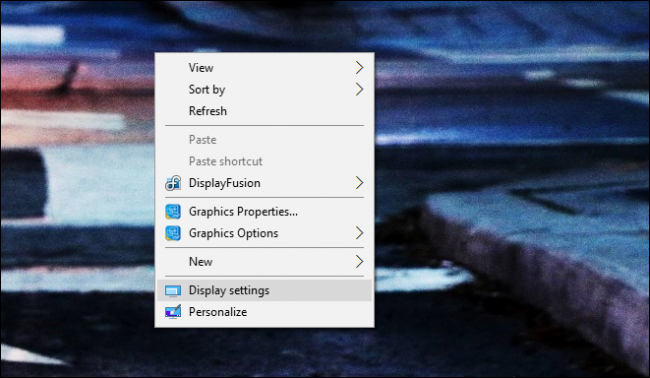The height and width of the screenshot is (378, 650).
Task: Expand the Sort by submenu arrow
Action: [x=359, y=89]
